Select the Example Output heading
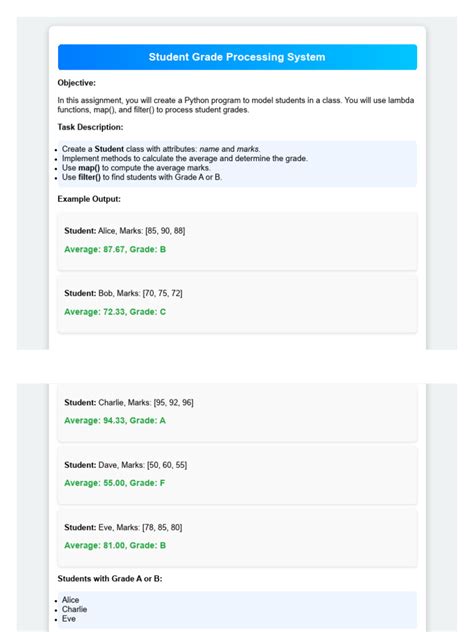 (x=89, y=199)
